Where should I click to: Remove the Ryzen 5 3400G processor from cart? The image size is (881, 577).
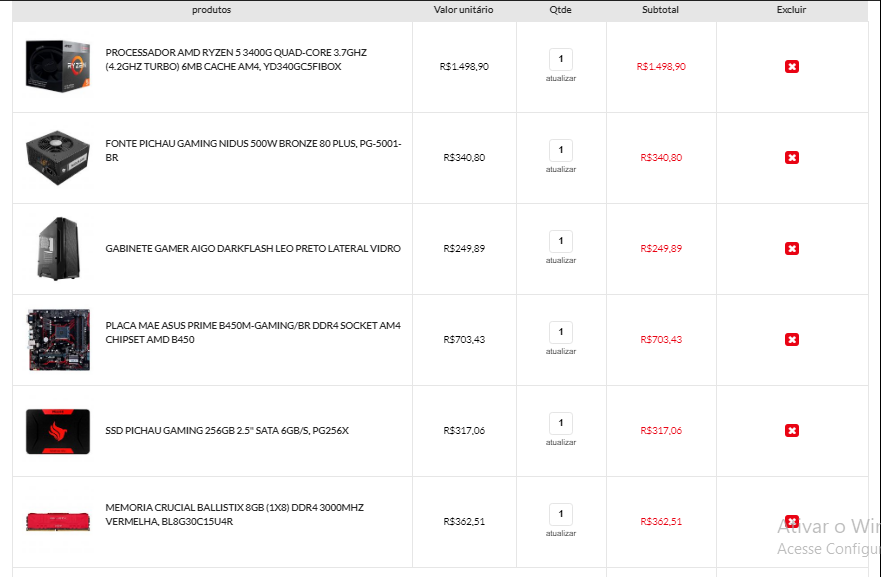tap(792, 67)
